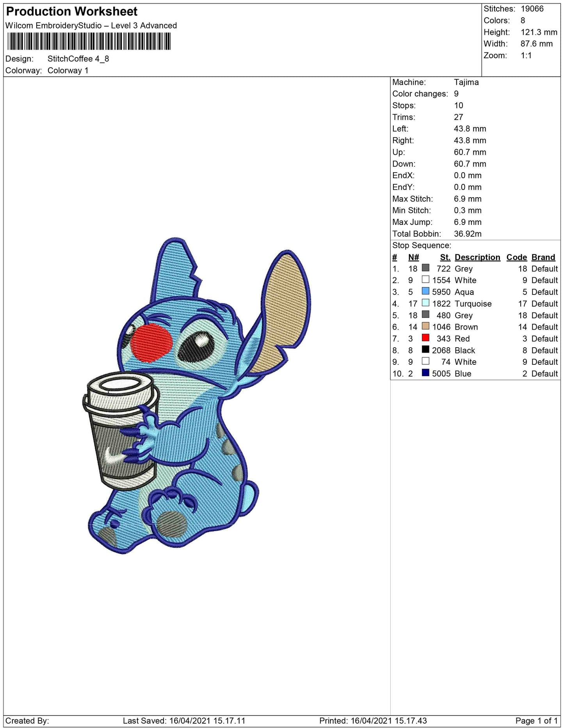Click the white swatch beside stitch count 1554

(x=425, y=280)
